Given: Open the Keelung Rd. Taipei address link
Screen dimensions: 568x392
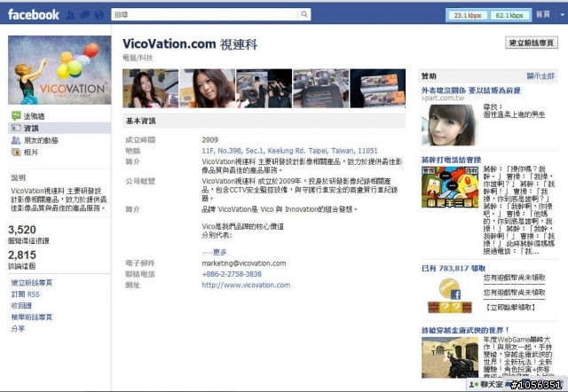Looking at the screenshot, I should (x=289, y=151).
